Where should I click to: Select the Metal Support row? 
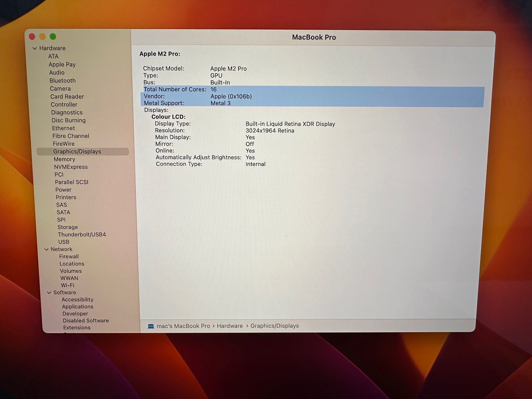tap(313, 103)
